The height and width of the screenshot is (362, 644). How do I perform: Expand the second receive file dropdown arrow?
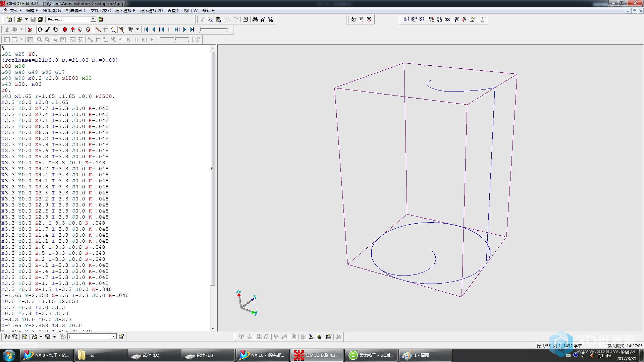[x=54, y=337]
